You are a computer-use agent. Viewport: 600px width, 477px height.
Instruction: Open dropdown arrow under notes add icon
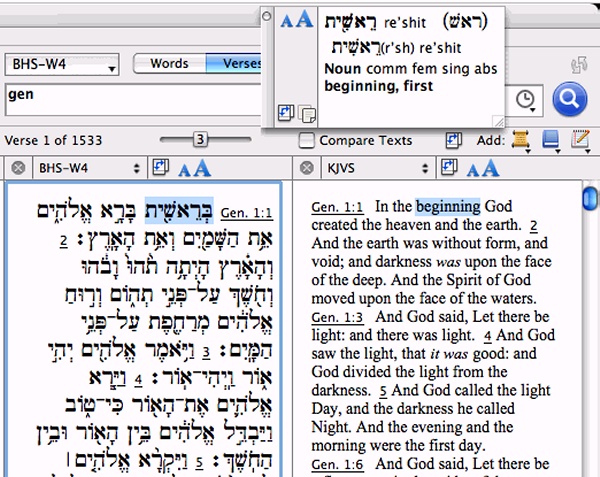588,151
